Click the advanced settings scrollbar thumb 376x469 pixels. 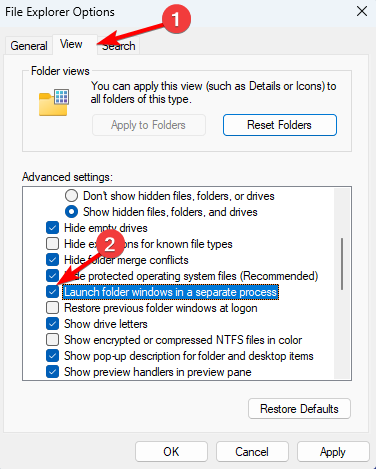[342, 264]
